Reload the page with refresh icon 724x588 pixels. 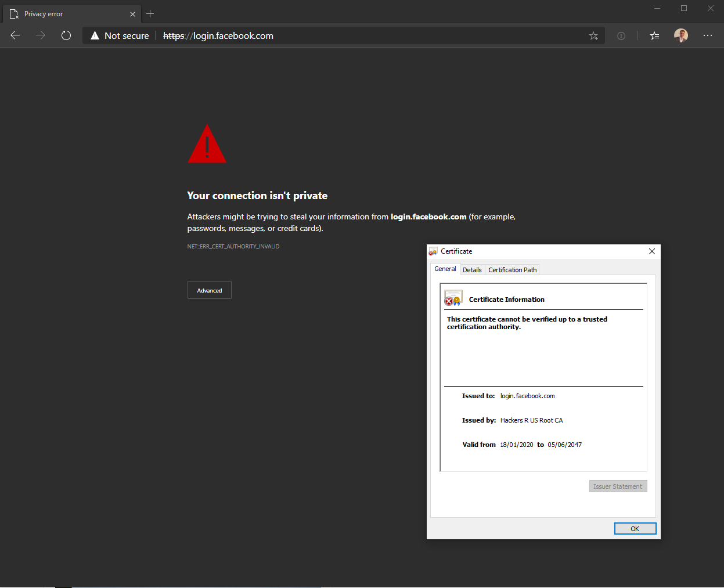tap(66, 35)
